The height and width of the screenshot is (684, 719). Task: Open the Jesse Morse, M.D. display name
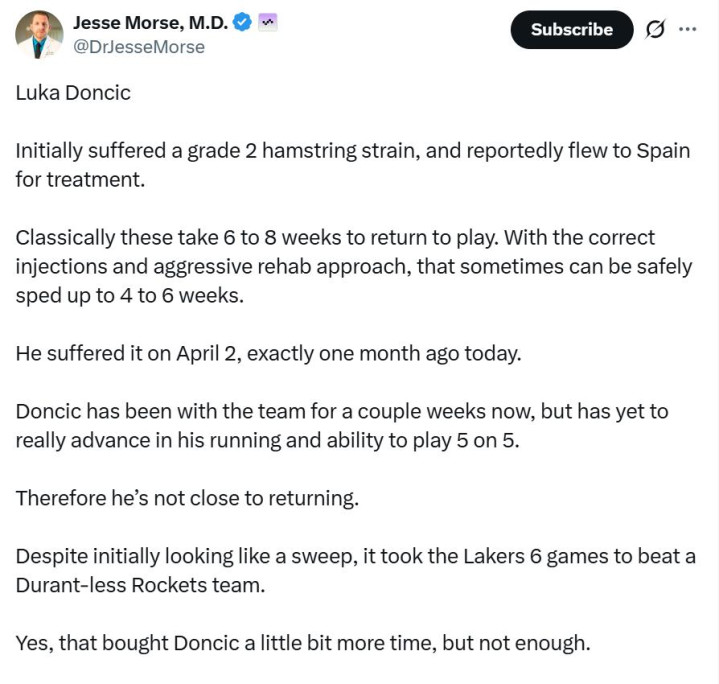[x=150, y=22]
